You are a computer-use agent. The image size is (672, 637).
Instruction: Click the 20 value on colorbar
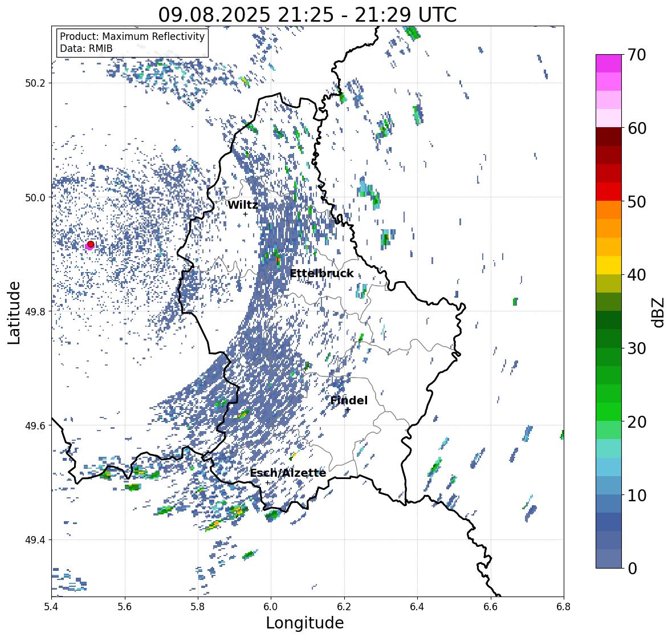(x=637, y=422)
